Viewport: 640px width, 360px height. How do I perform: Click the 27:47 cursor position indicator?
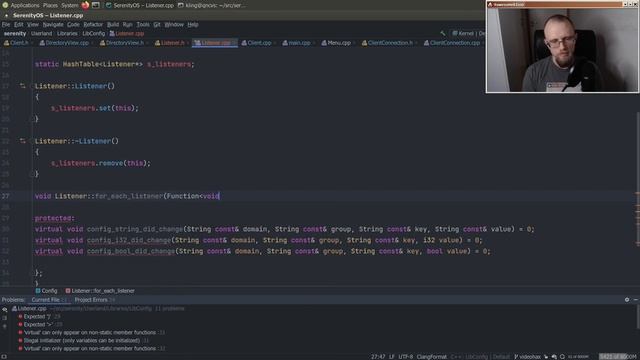point(378,357)
